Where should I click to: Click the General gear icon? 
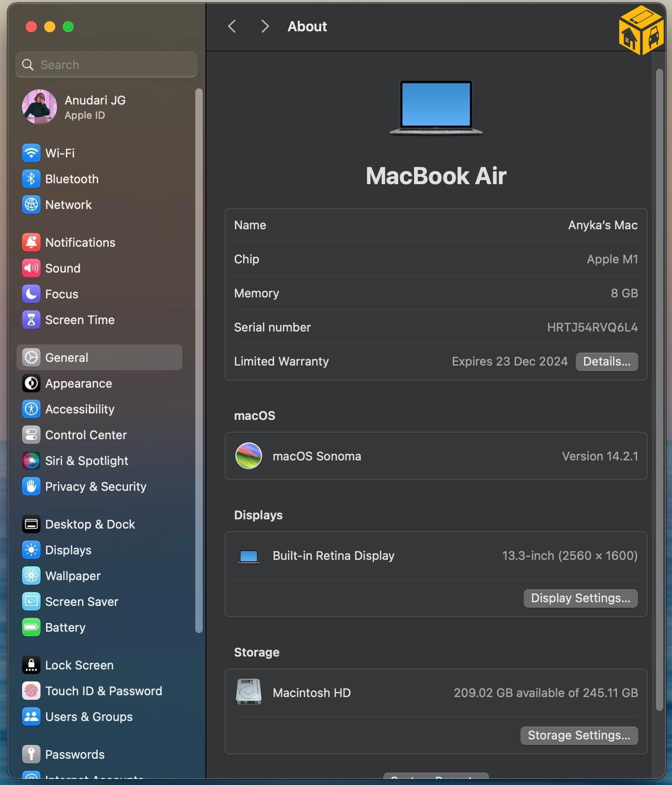pos(31,357)
